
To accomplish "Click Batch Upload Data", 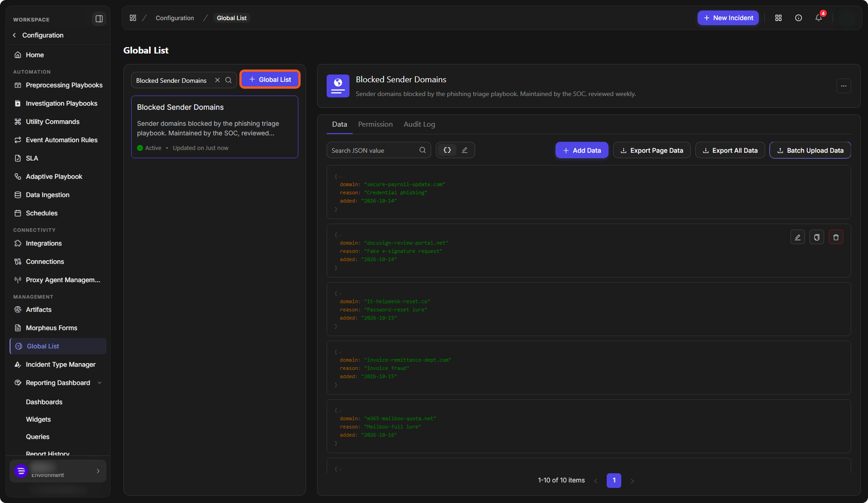I will click(x=810, y=150).
